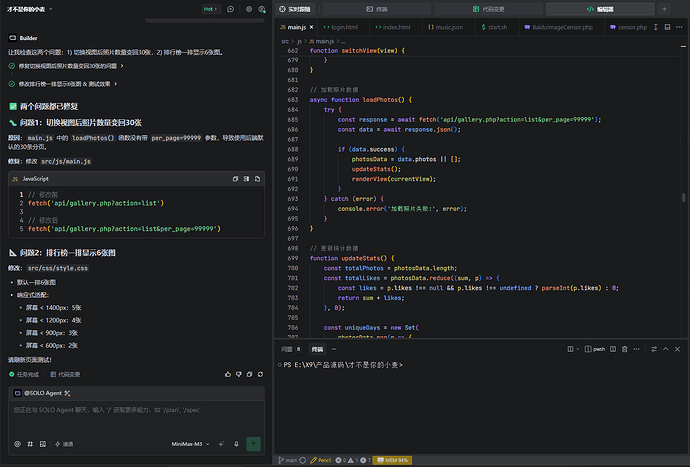Copy the JavaScript code snippet
The width and height of the screenshot is (690, 467).
click(235, 179)
